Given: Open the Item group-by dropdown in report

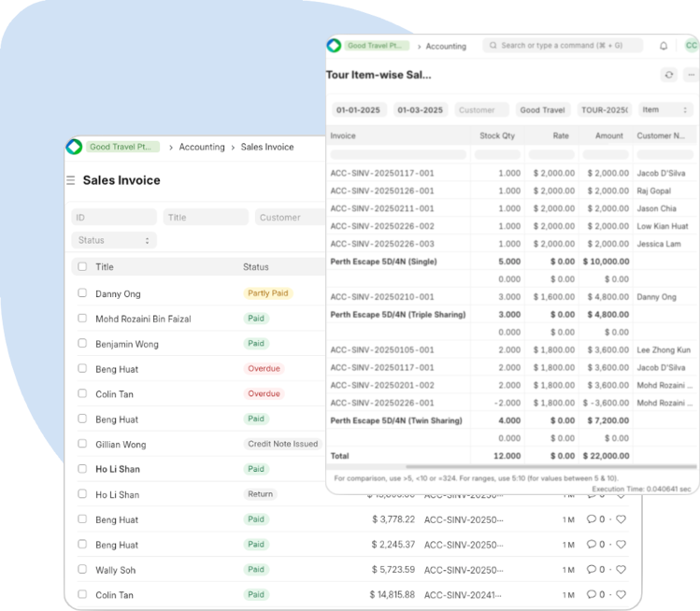Looking at the screenshot, I should coord(665,110).
